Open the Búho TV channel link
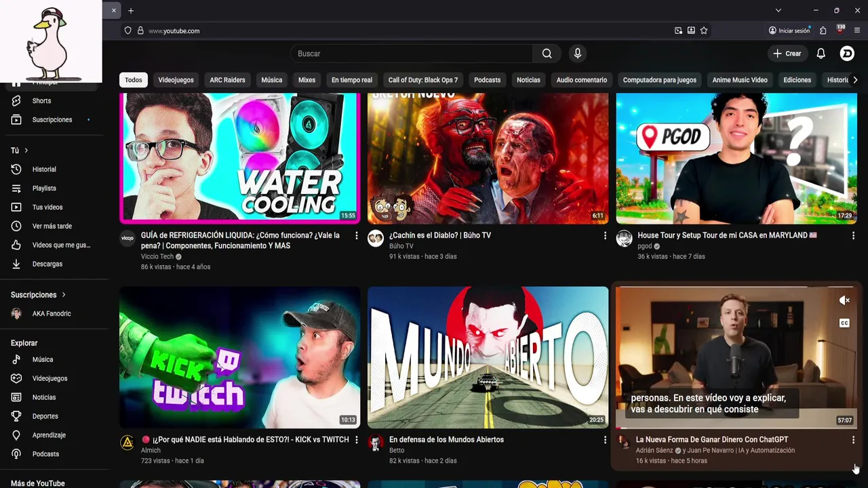 point(401,246)
